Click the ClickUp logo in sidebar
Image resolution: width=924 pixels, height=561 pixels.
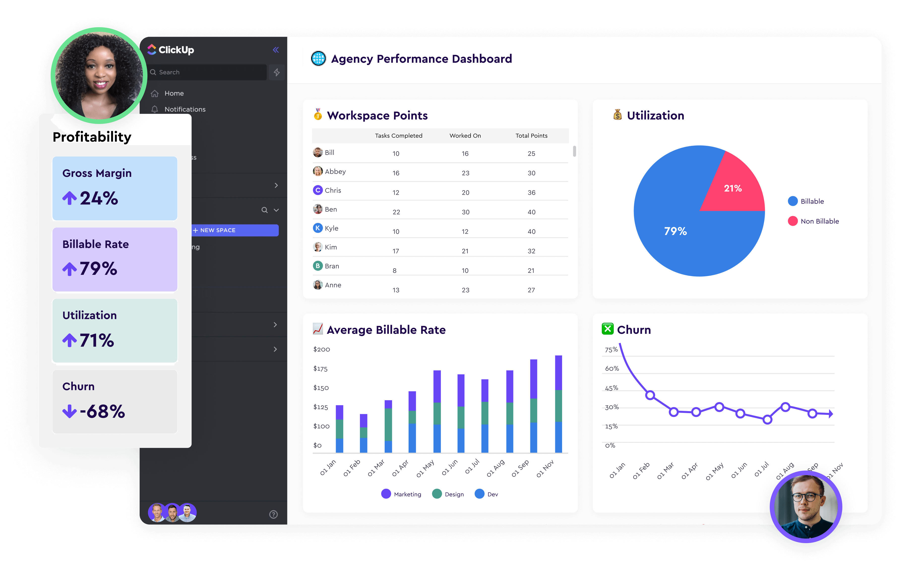tap(171, 49)
